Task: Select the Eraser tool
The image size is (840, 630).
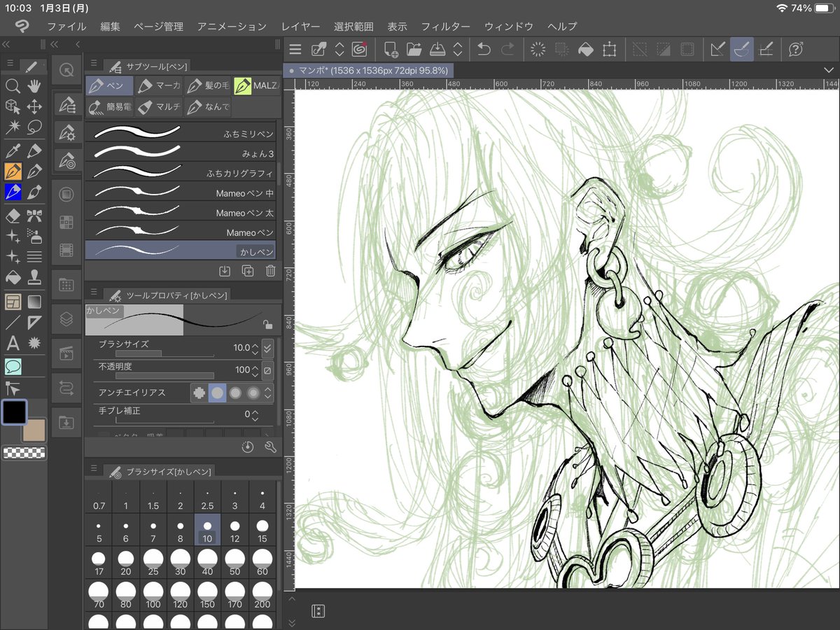Action: pyautogui.click(x=13, y=215)
